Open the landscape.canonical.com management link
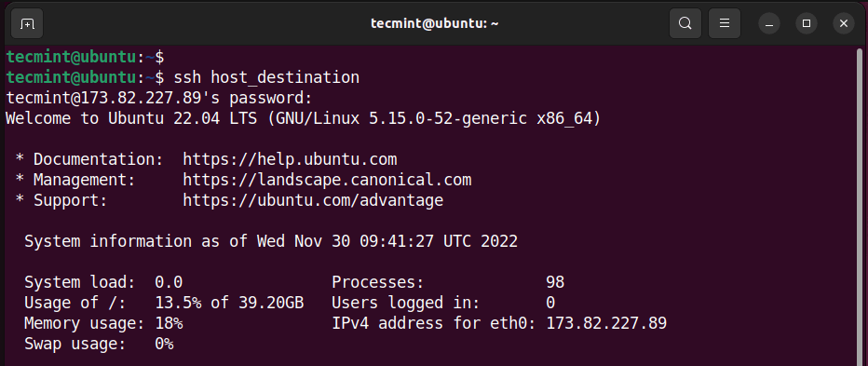Image resolution: width=868 pixels, height=366 pixels. pyautogui.click(x=327, y=180)
